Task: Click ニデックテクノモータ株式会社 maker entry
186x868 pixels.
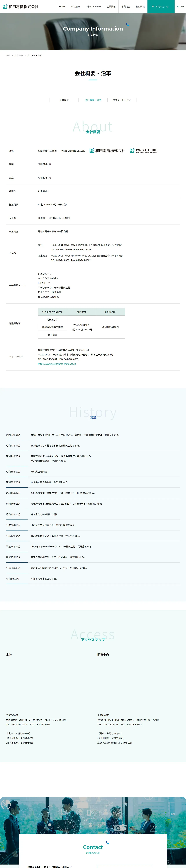Action: [54, 288]
